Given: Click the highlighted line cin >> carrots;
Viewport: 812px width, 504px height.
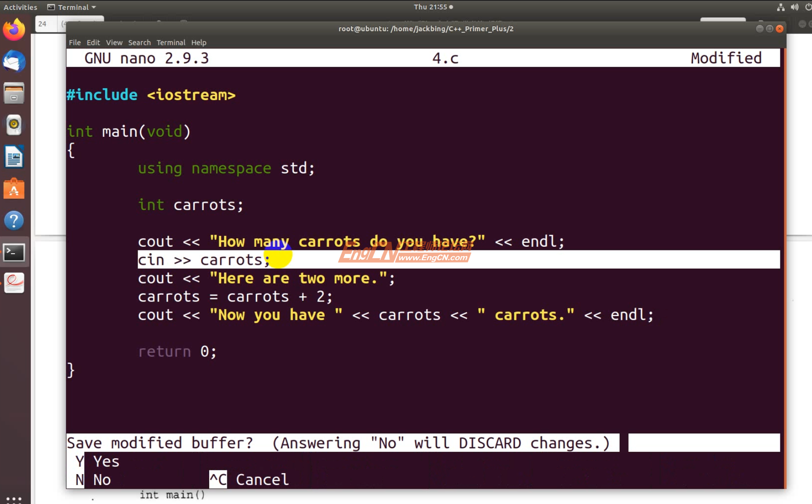Looking at the screenshot, I should point(204,259).
